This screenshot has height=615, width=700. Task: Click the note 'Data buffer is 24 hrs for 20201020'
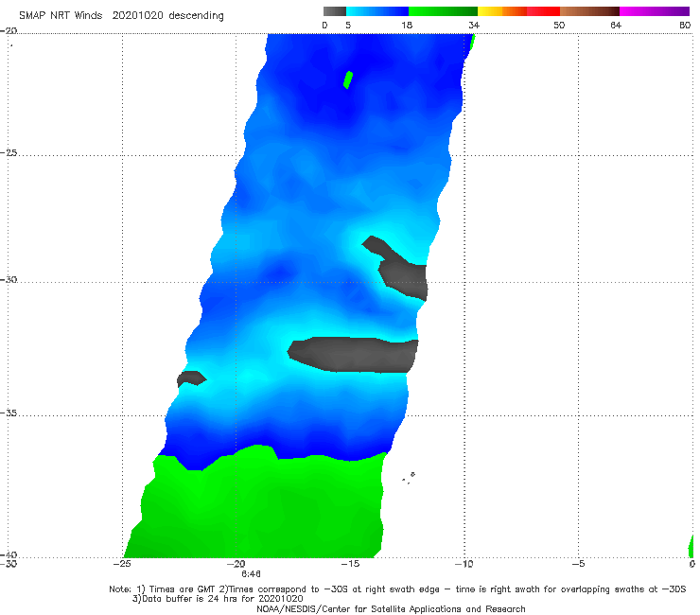218,599
